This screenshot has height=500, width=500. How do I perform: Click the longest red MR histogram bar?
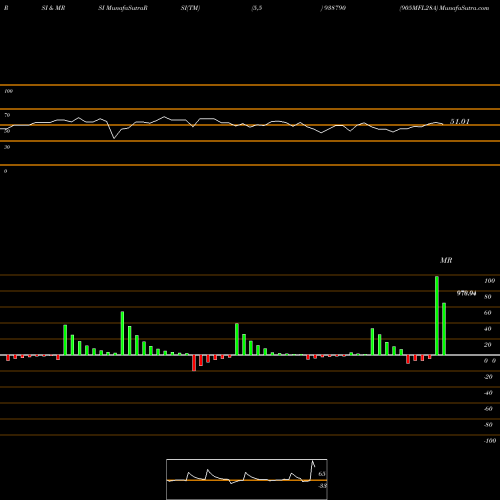[194, 363]
